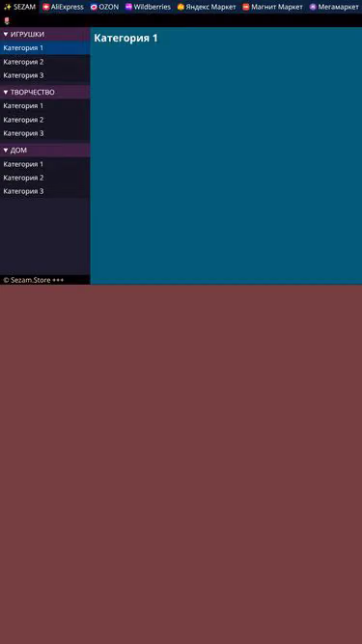Select Категория 1 under ДОМ
The height and width of the screenshot is (644, 362).
tap(45, 164)
